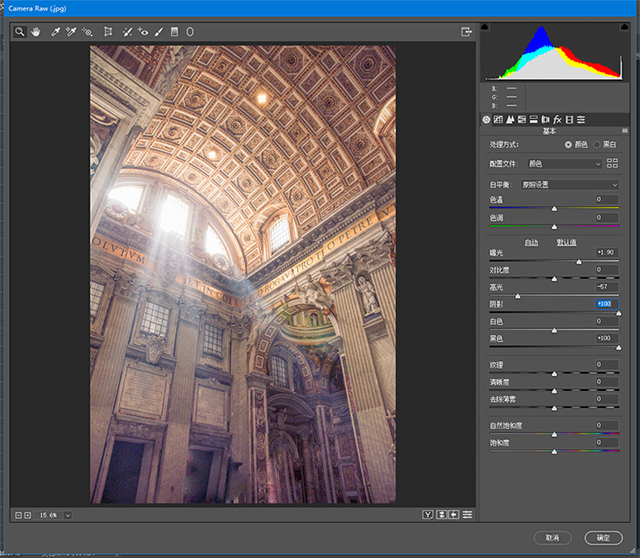Select the Color Sampler tool
This screenshot has height=558, width=640.
pyautogui.click(x=71, y=32)
